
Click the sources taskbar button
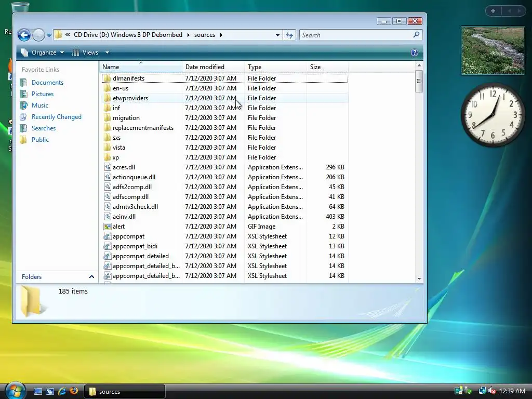click(124, 392)
